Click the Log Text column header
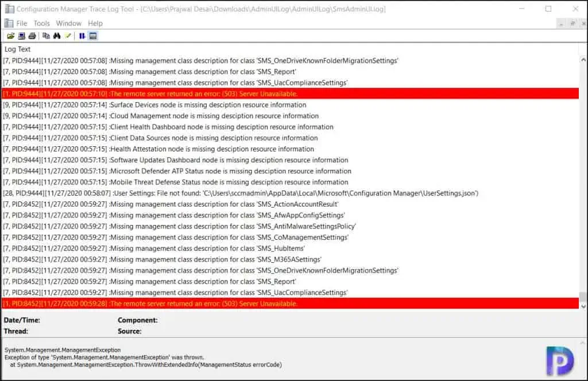Viewport: 588px width, 381px height. click(x=17, y=49)
